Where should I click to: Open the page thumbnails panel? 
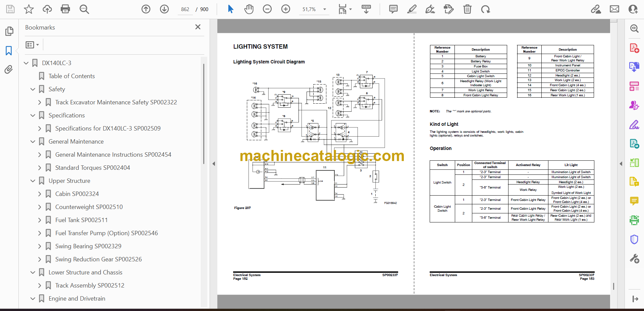click(9, 31)
